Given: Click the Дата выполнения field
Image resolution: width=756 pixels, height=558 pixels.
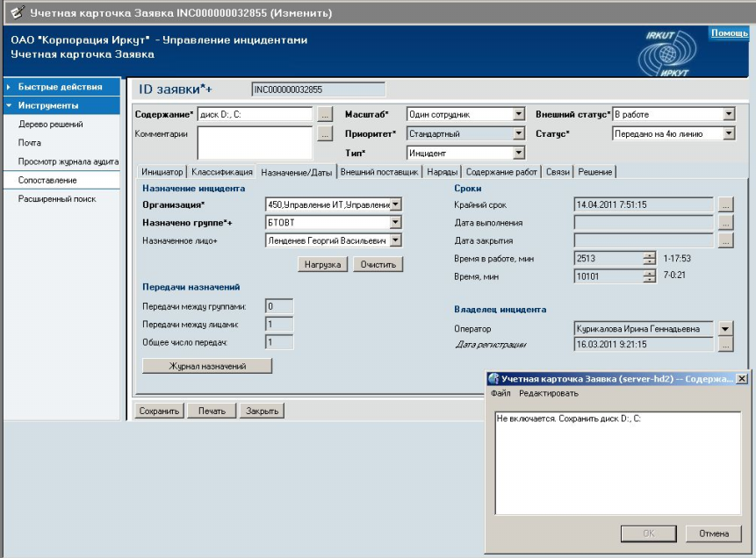Looking at the screenshot, I should tap(644, 223).
